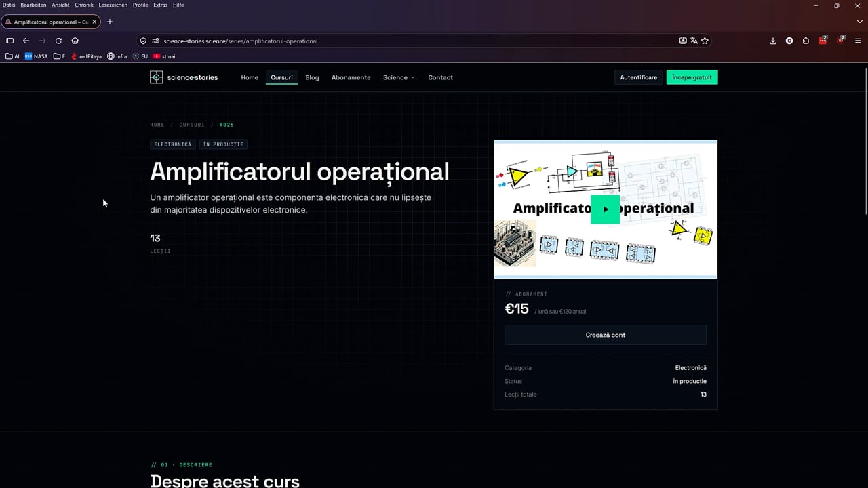Expand the tab list chevron
This screenshot has width=868, height=488.
point(860,22)
